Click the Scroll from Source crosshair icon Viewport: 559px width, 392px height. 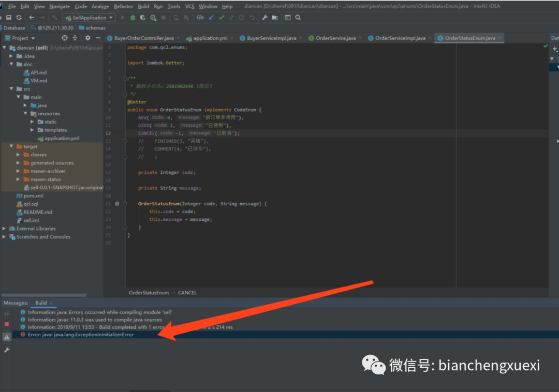click(x=65, y=38)
